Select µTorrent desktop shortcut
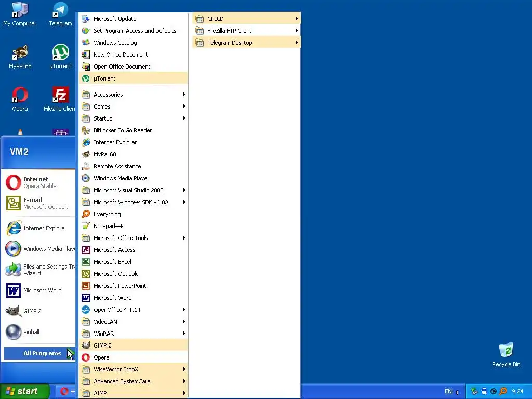The width and height of the screenshot is (532, 399). coord(60,57)
